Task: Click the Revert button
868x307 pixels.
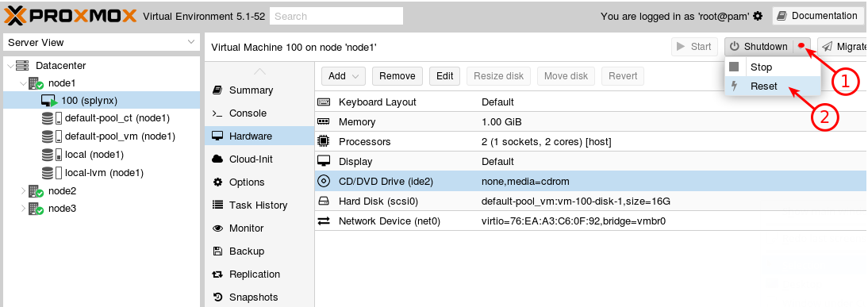Action: click(623, 76)
